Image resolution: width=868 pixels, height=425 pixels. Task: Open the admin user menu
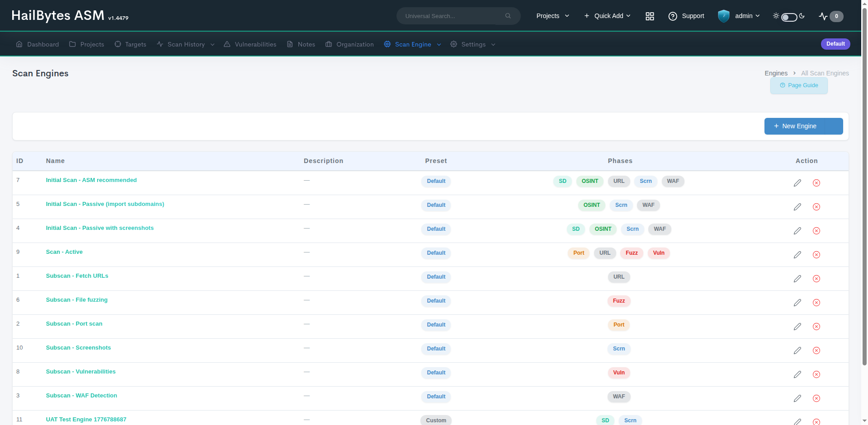[x=747, y=16]
